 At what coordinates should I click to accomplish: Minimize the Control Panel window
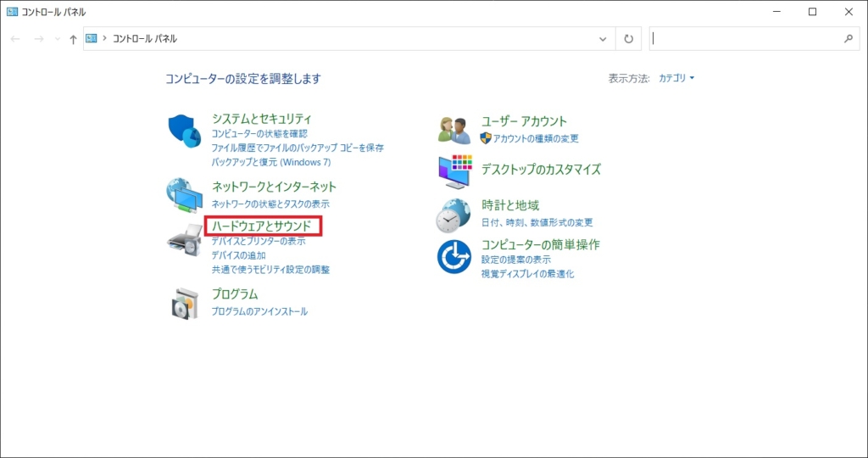(x=776, y=12)
